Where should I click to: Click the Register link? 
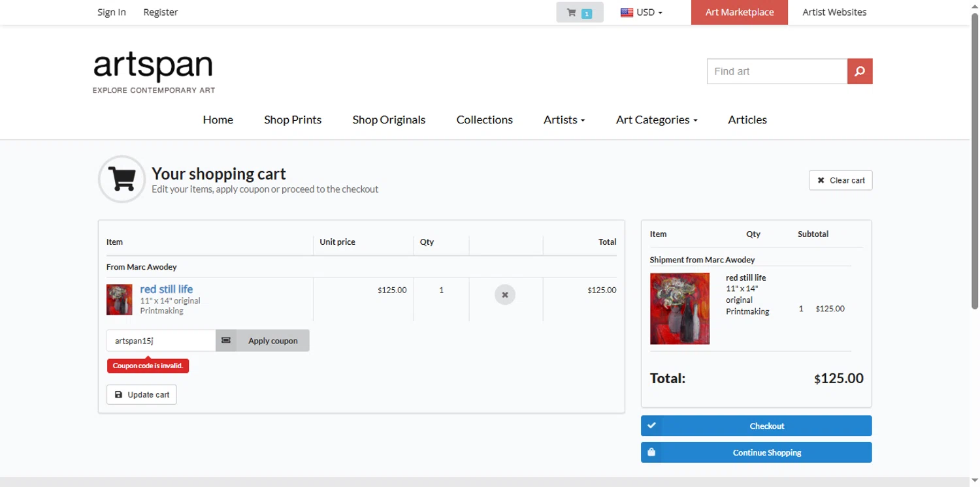click(161, 12)
